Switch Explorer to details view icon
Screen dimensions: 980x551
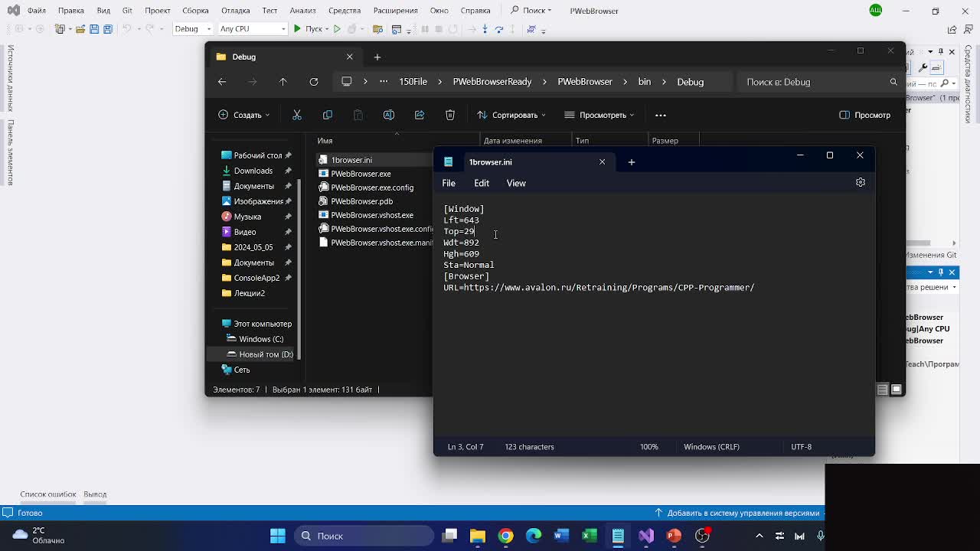tap(882, 390)
